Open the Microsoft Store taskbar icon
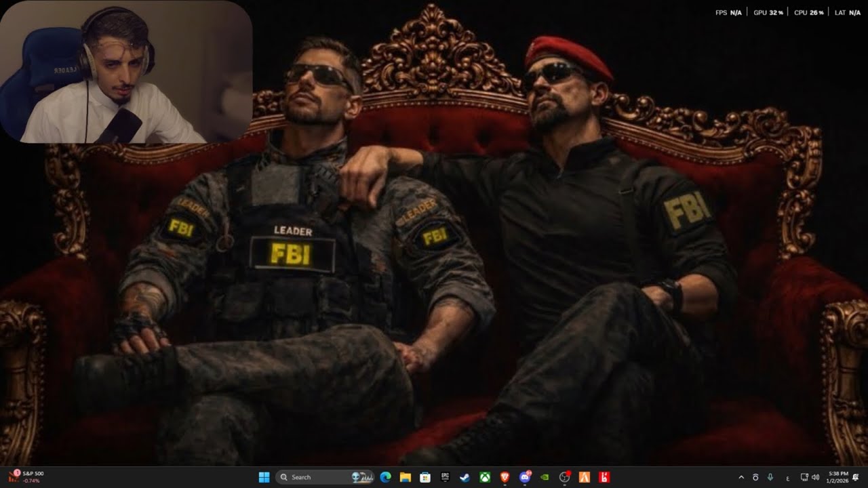 [425, 477]
